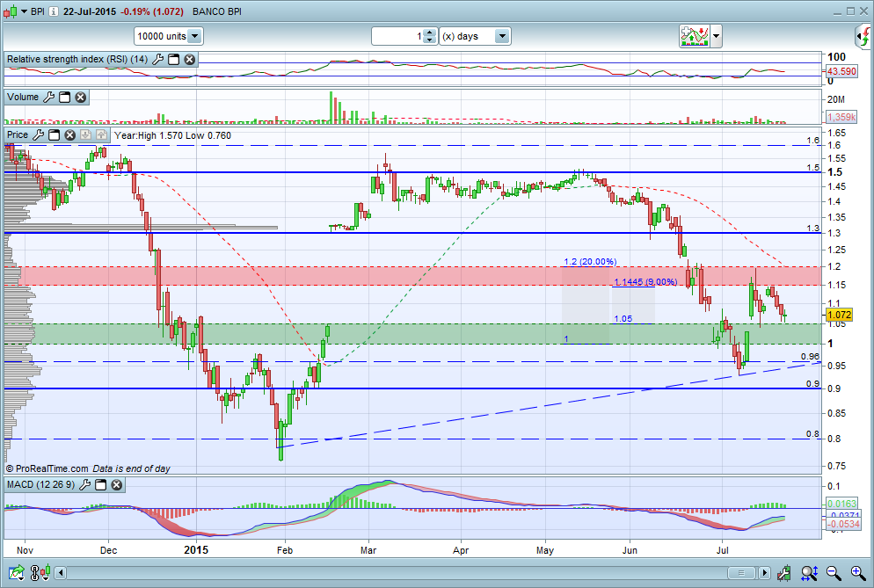The height and width of the screenshot is (588, 874).
Task: Select the 1.2 (20.00%) projection label
Action: pos(590,261)
